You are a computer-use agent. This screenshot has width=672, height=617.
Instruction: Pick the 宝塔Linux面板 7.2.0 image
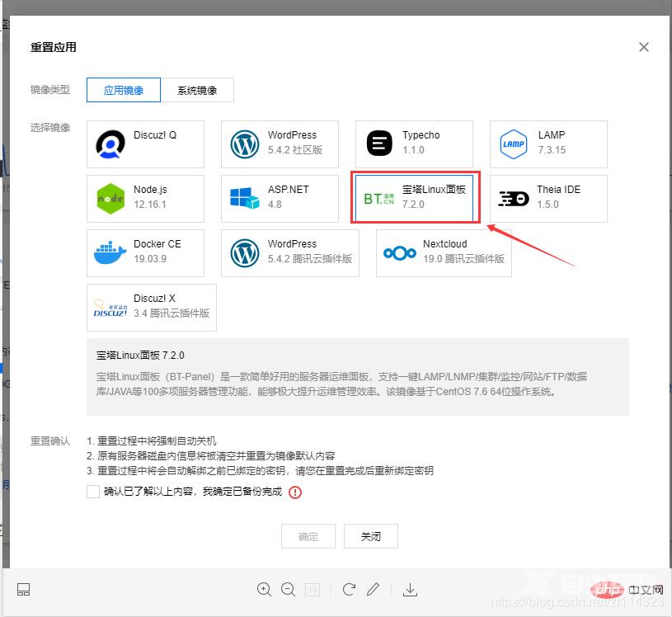click(415, 198)
